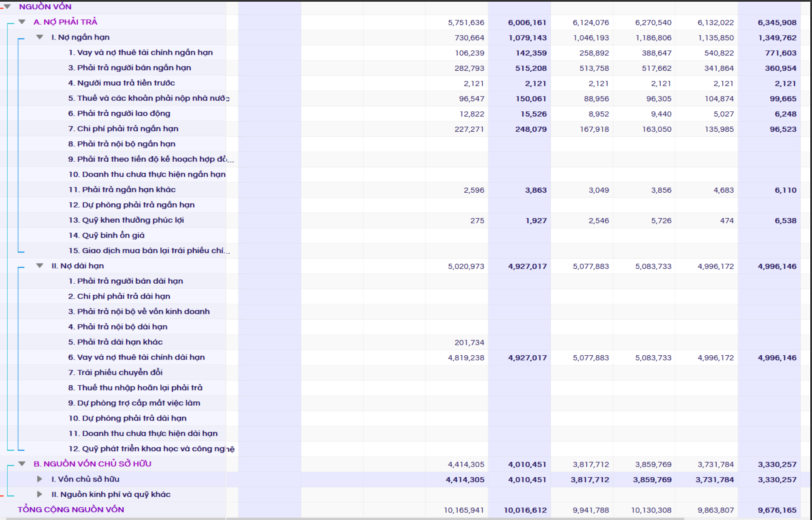Image resolution: width=812 pixels, height=520 pixels.
Task: Click the 6,345,908 total liabilities cell
Action: 777,22
